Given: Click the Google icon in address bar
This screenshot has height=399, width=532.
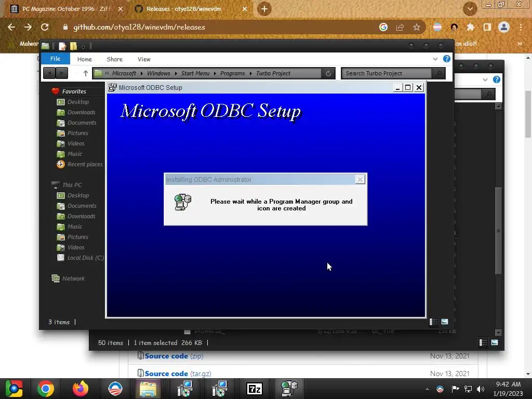Looking at the screenshot, I should tap(383, 27).
